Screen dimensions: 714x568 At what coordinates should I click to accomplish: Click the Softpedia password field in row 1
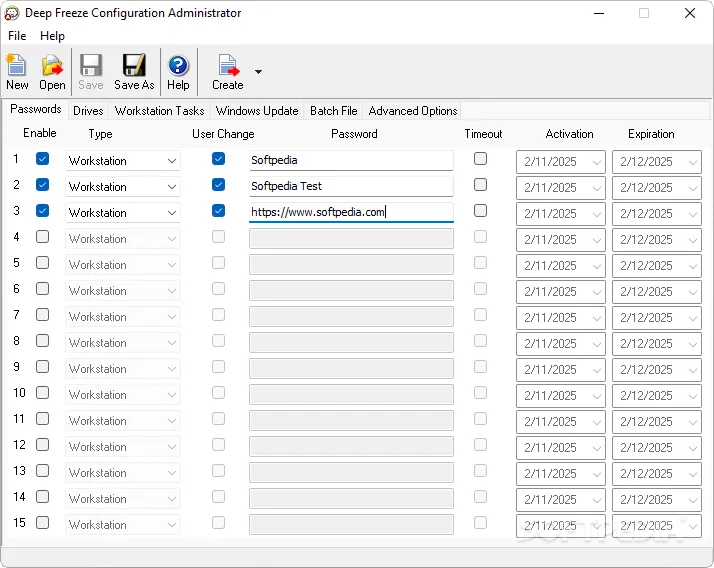(351, 160)
